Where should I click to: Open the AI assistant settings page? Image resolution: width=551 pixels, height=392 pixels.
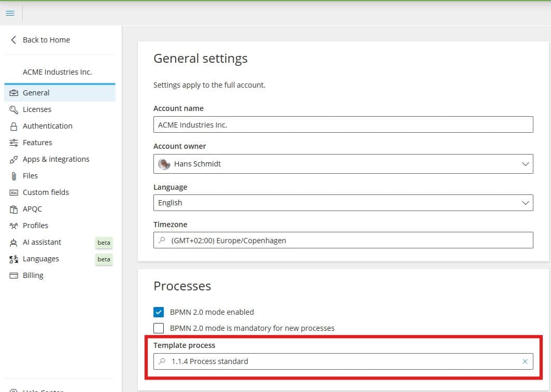click(42, 242)
